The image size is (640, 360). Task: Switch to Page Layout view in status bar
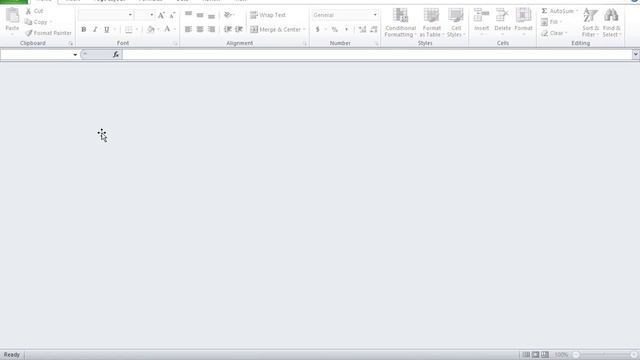(x=536, y=355)
